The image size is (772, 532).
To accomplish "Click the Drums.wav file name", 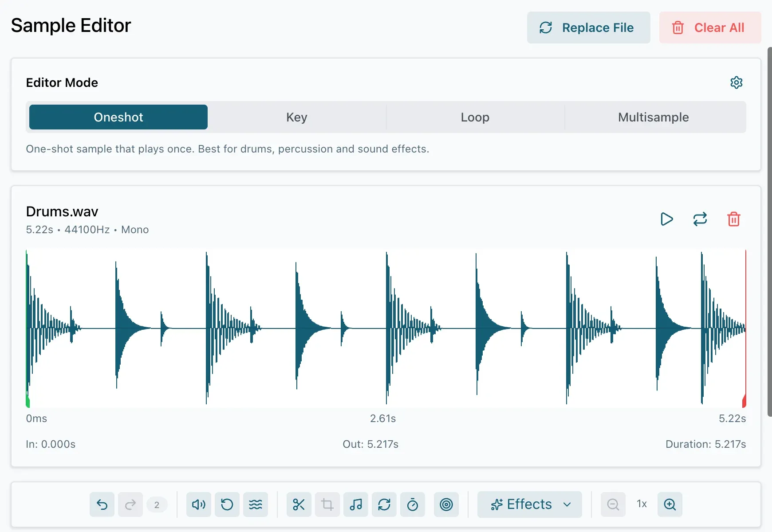I will [62, 211].
